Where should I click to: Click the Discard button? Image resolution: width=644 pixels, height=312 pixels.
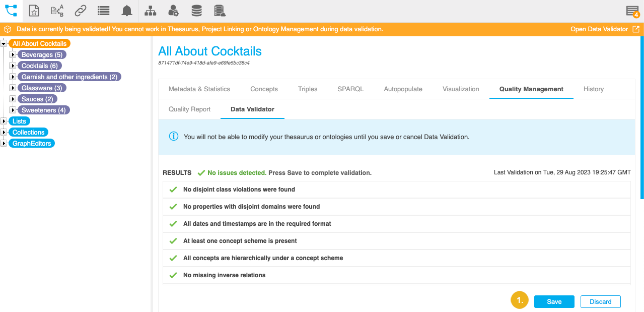tap(600, 302)
